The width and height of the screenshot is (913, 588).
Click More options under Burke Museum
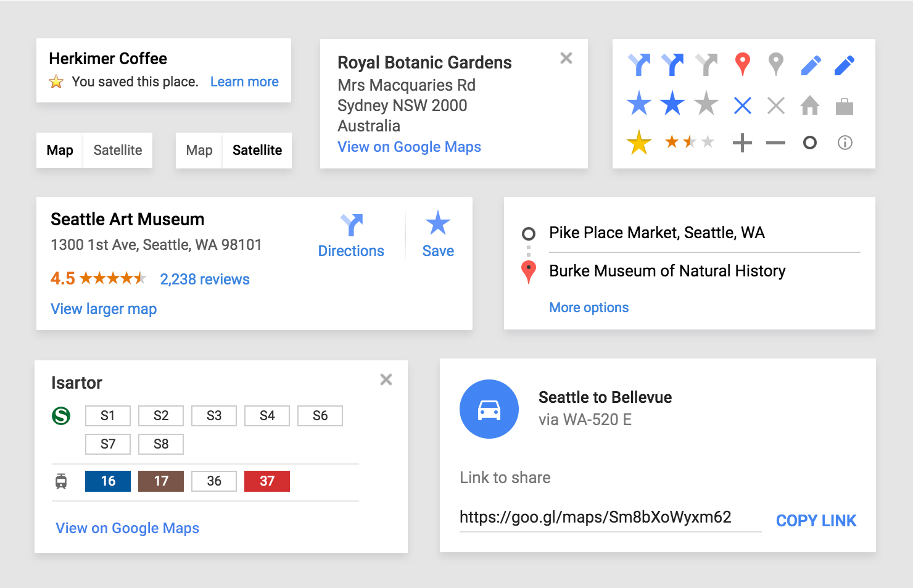click(589, 307)
